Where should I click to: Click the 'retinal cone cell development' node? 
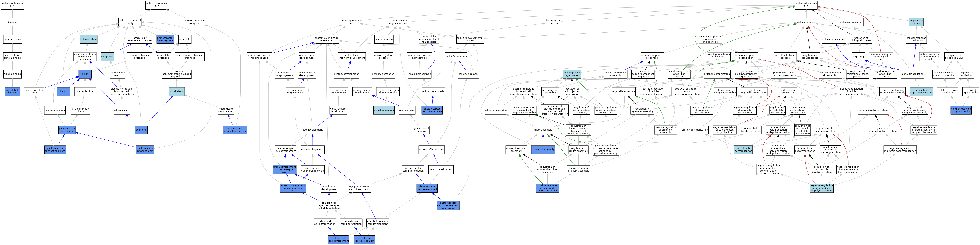(x=364, y=240)
